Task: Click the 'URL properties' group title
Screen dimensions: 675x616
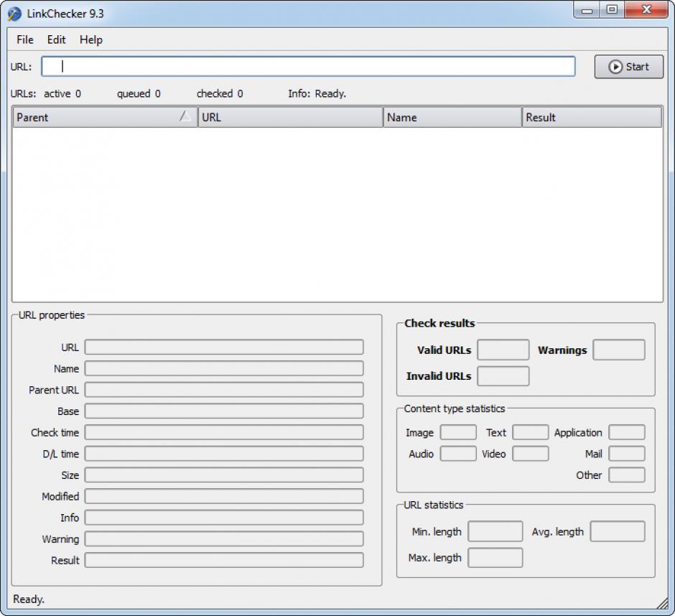Action: tap(52, 315)
